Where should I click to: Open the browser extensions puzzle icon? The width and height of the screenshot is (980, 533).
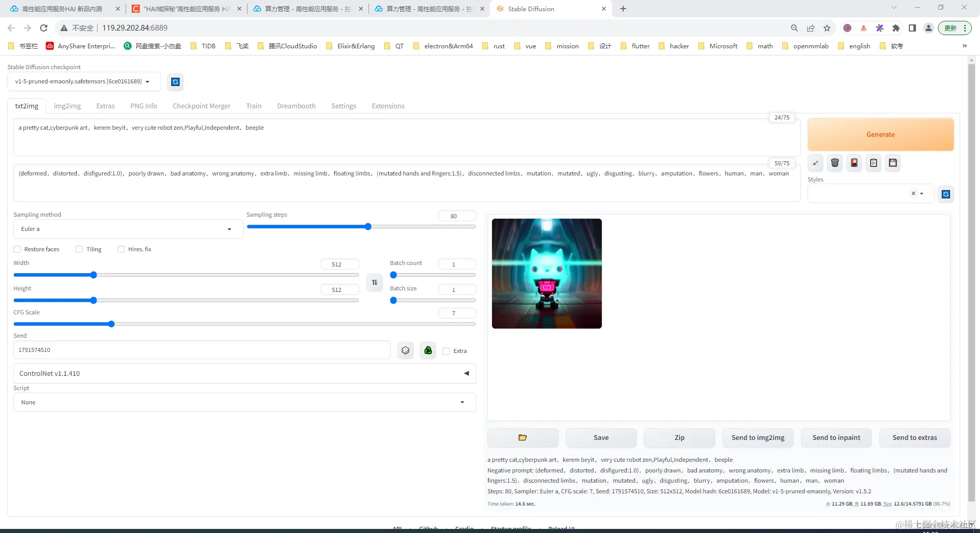coord(896,28)
